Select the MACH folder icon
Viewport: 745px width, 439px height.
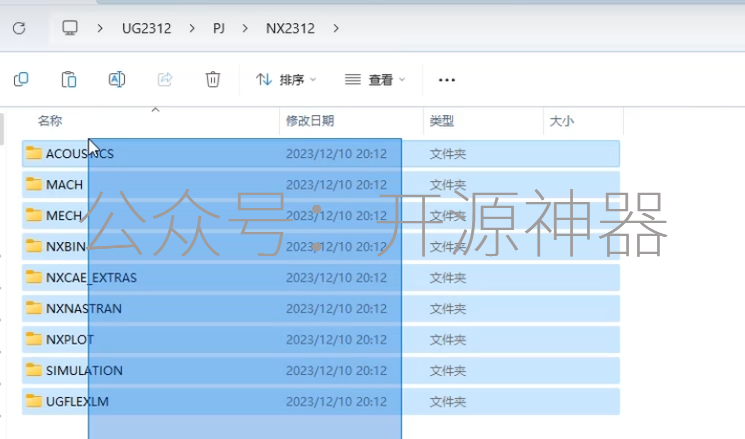tap(34, 184)
